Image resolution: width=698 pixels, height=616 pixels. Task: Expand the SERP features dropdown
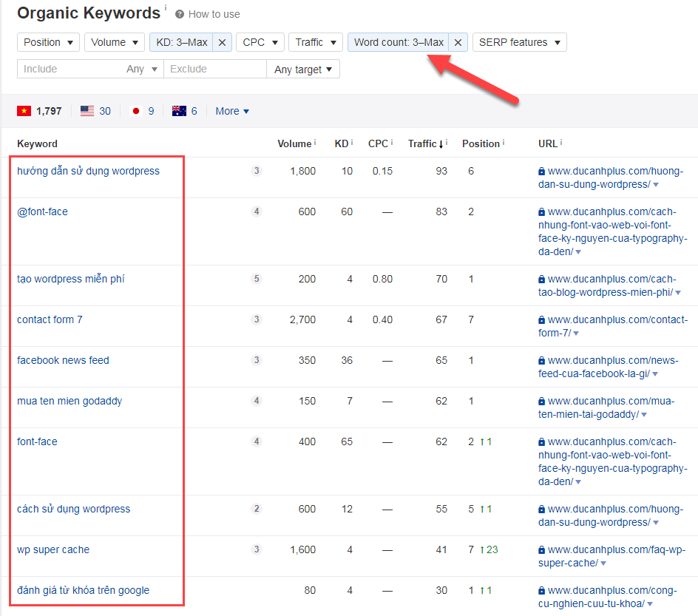519,43
